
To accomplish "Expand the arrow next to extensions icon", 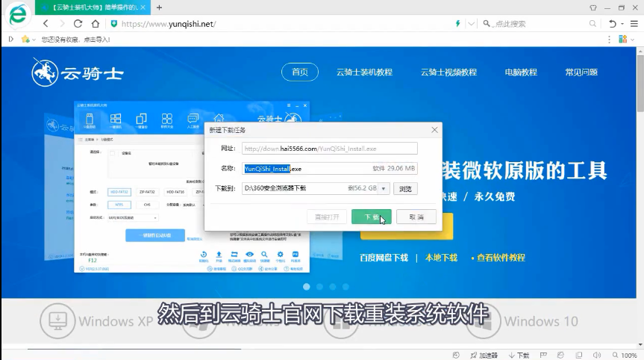I will click(633, 40).
